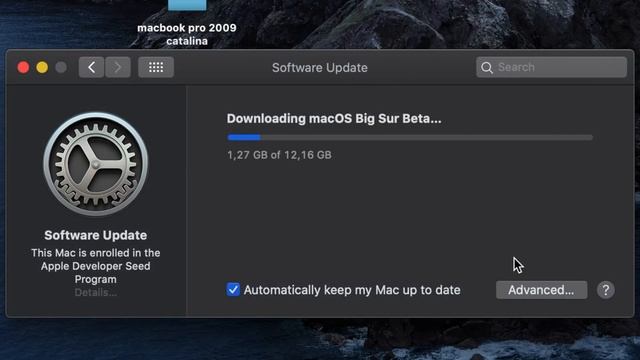Go back with the left chevron button
The height and width of the screenshot is (360, 640).
pyautogui.click(x=91, y=67)
